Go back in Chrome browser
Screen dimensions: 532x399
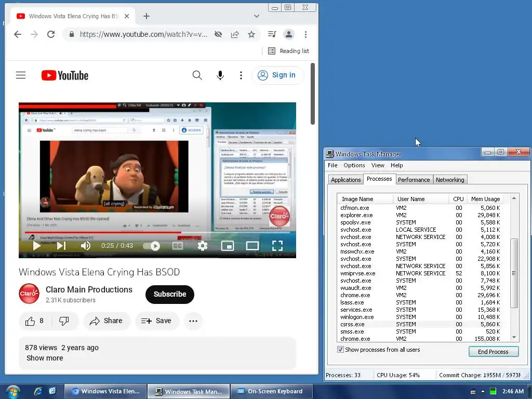[x=18, y=34]
